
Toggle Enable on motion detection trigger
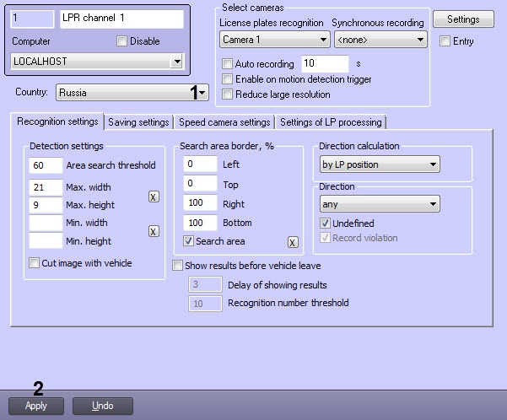click(x=227, y=79)
